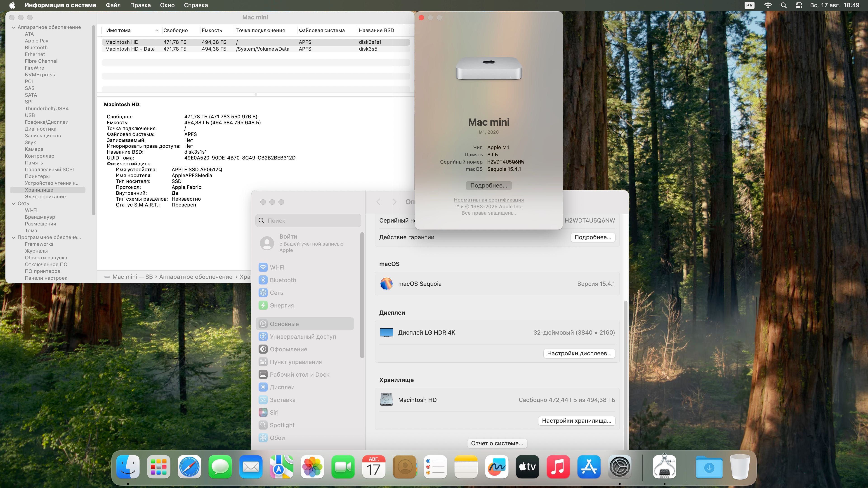This screenshot has height=488, width=868.
Task: Go forward in System Settings
Action: tap(394, 202)
